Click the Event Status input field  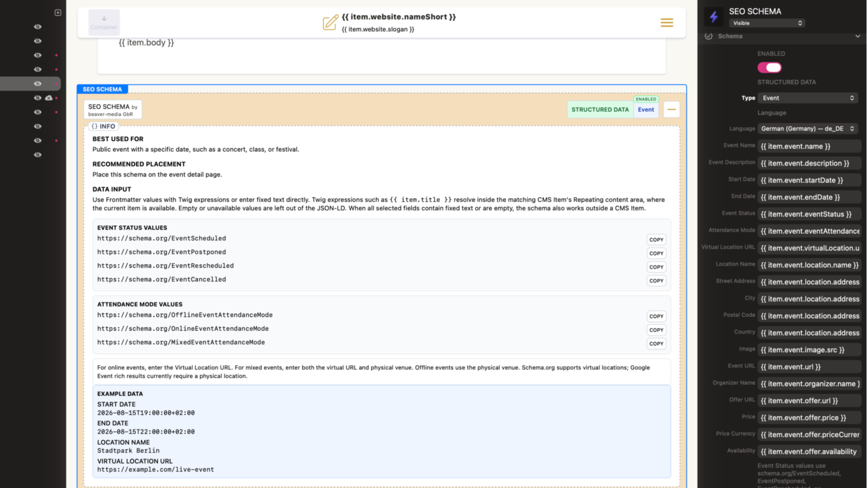coord(809,214)
